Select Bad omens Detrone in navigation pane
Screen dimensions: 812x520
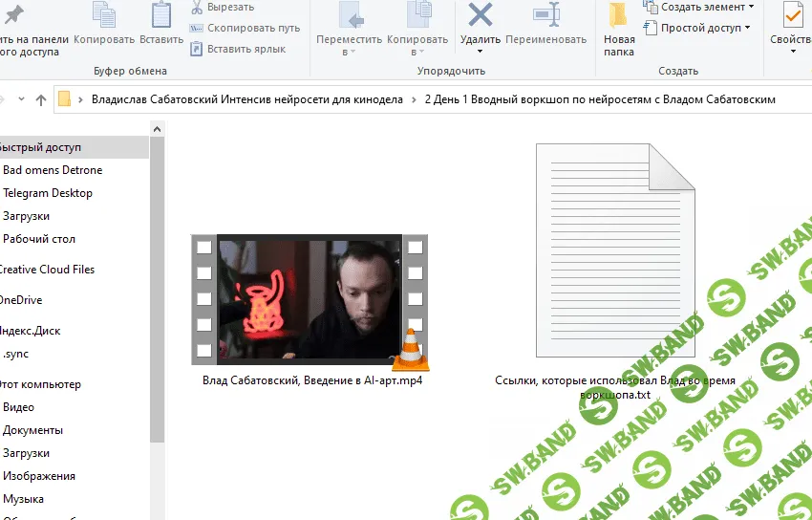(x=53, y=170)
